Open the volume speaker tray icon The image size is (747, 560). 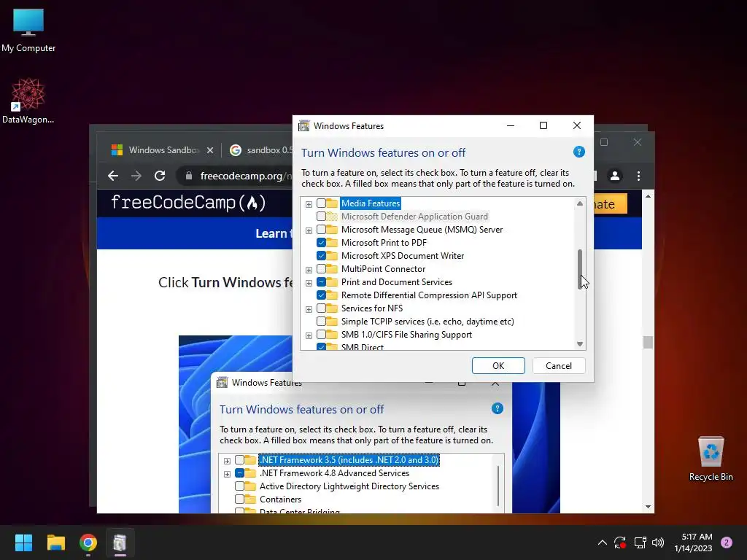coord(658,542)
